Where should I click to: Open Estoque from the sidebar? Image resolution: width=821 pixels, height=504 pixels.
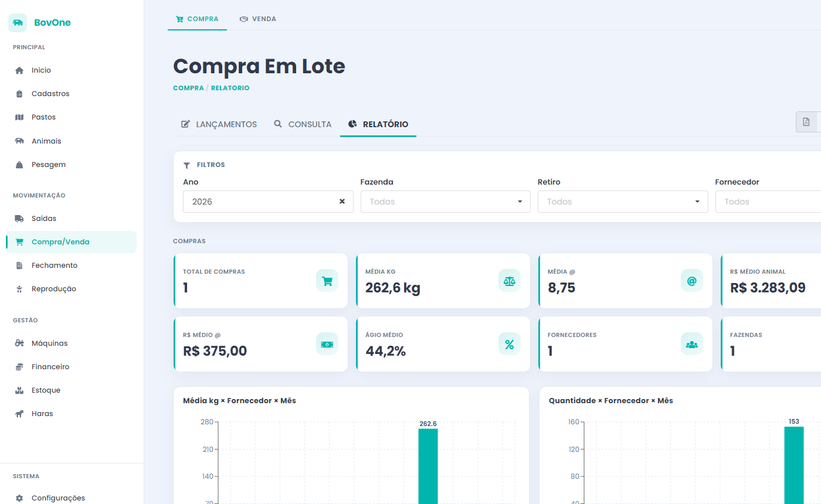tap(71, 390)
